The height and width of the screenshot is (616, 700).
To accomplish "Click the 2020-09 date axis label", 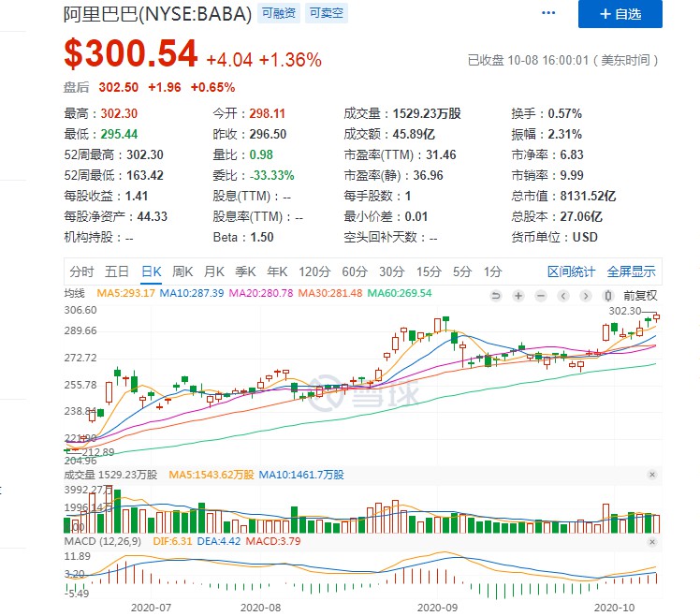I will click(438, 608).
